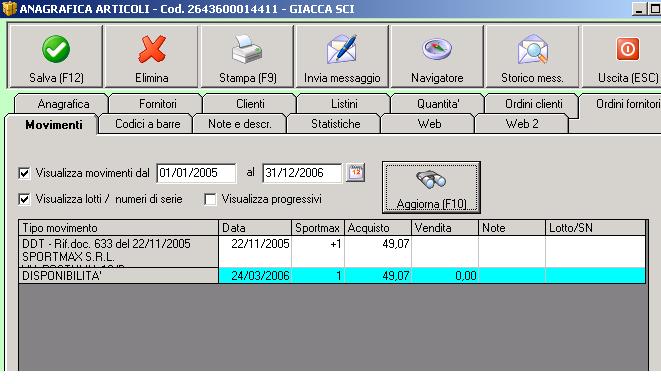The width and height of the screenshot is (661, 384).
Task: Uncheck Visualizza movimenti dal checkbox
Action: pyautogui.click(x=24, y=173)
